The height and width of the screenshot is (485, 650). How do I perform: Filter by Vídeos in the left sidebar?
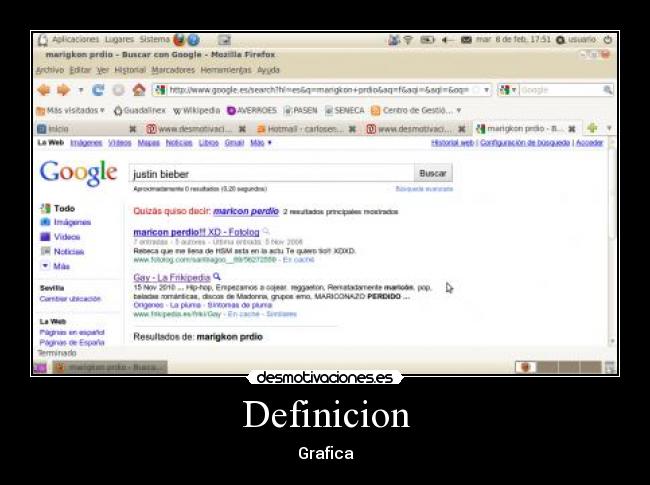point(61,237)
